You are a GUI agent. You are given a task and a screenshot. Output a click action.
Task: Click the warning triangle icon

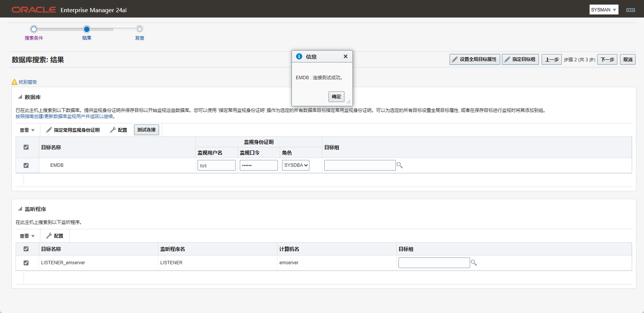14,82
